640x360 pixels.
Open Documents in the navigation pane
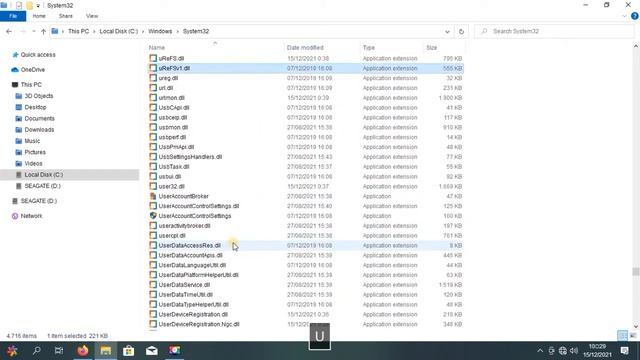[x=39, y=118]
